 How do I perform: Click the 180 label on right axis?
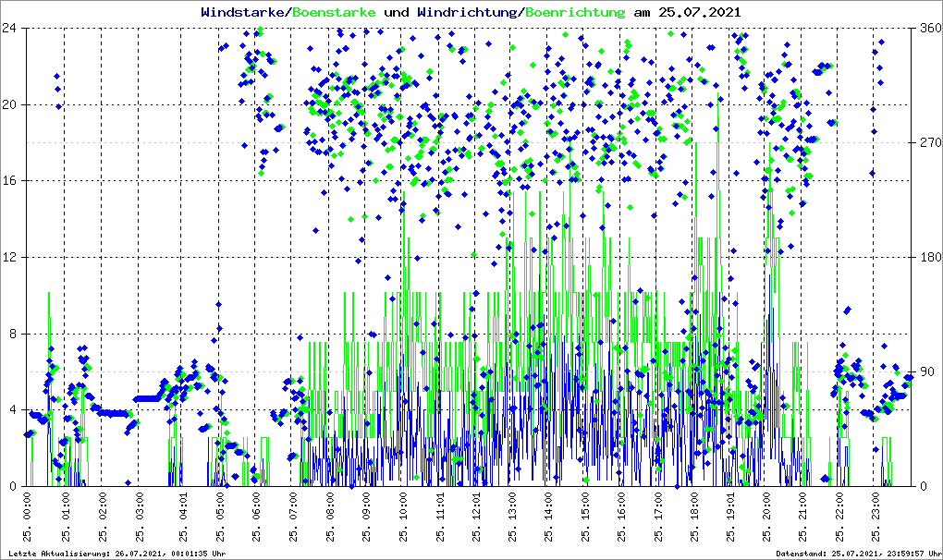[x=927, y=257]
